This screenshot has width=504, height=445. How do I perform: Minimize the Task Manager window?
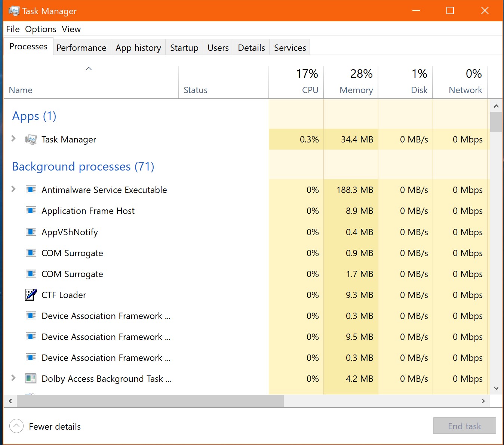tap(416, 10)
